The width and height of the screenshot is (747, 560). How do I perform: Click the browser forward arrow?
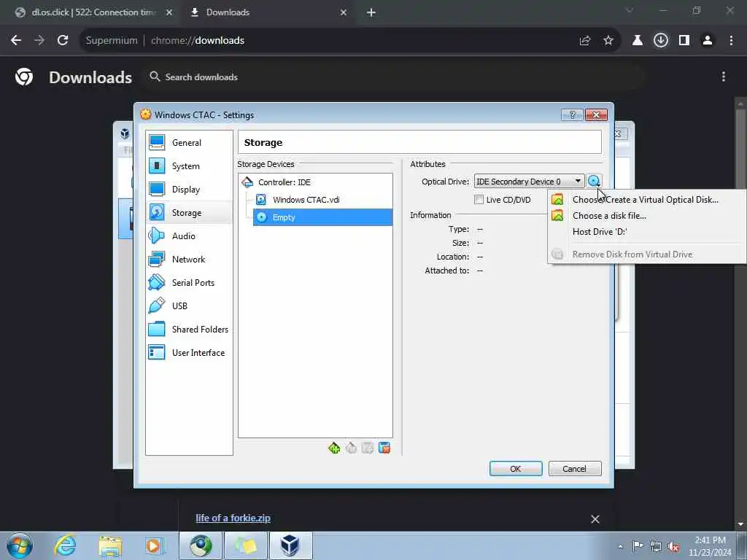click(39, 40)
